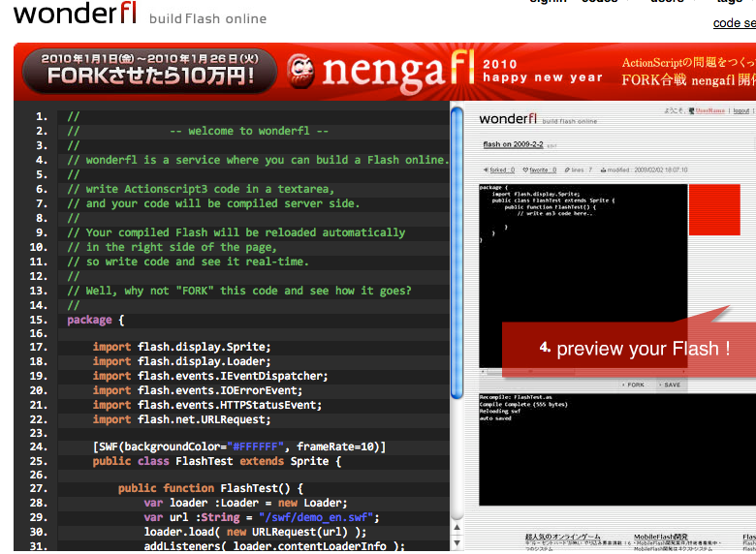The height and width of the screenshot is (554, 756).
Task: Click the 'package {' line in the editor
Action: click(x=95, y=320)
